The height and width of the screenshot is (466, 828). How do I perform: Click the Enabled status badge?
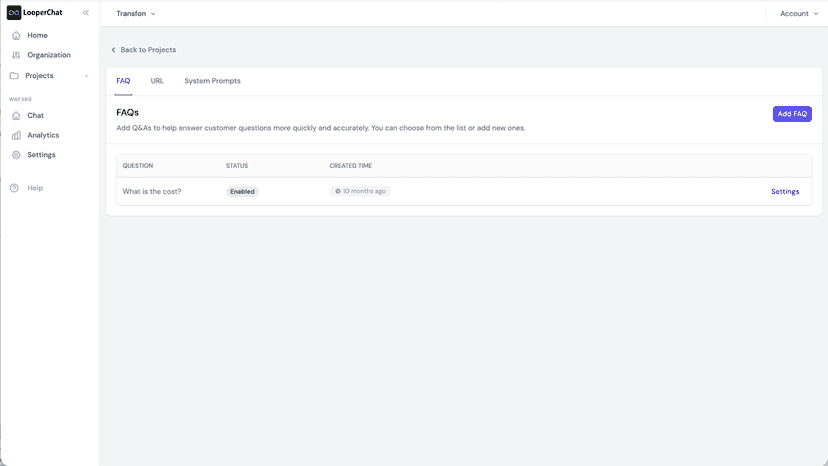coord(242,192)
